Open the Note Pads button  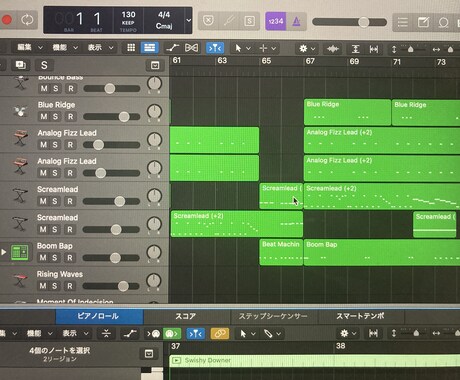423,22
